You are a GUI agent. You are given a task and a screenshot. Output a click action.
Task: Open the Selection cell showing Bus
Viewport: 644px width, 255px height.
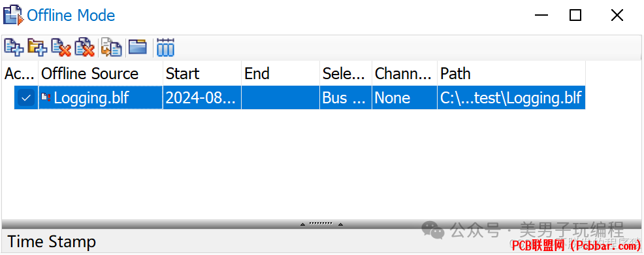(346, 98)
